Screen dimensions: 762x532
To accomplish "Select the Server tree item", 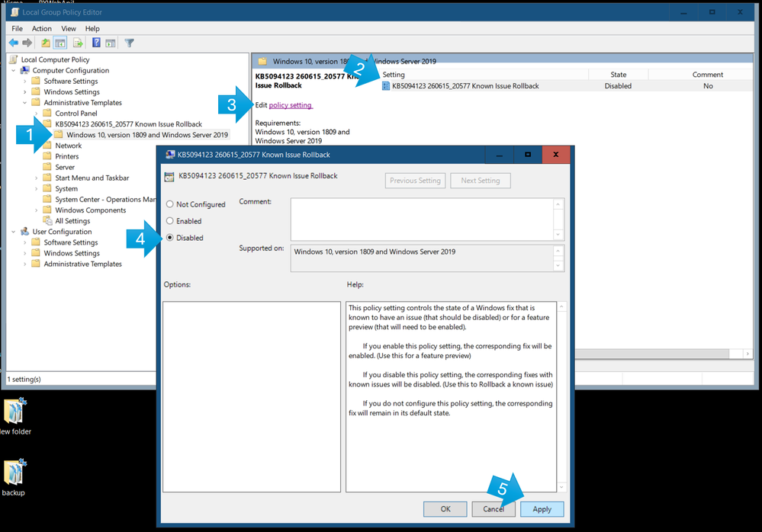I will pos(65,167).
